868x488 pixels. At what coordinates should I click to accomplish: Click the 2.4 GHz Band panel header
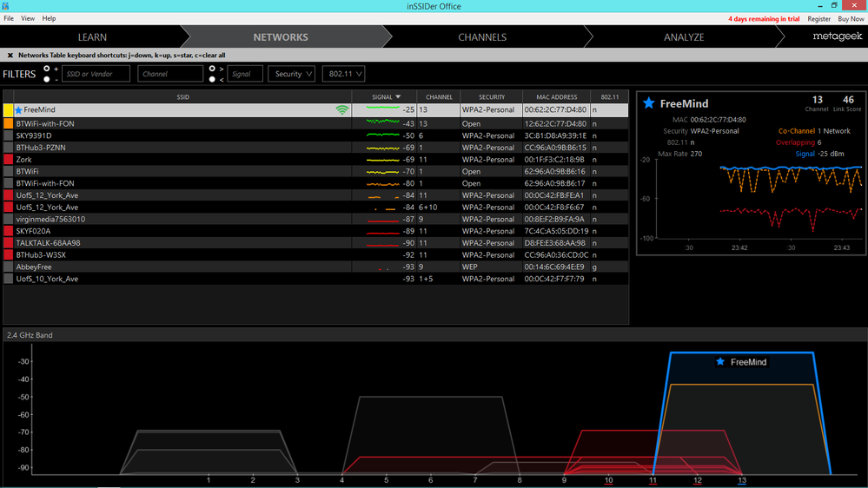(x=434, y=335)
